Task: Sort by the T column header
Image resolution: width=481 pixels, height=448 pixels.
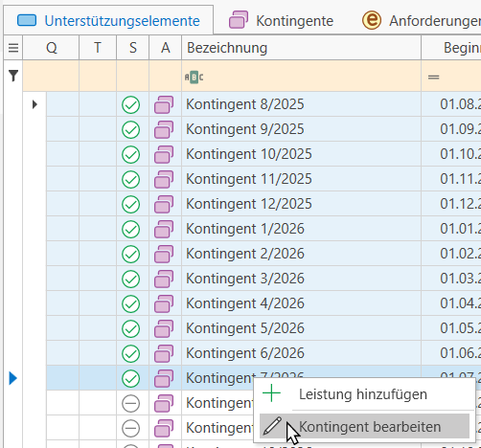Action: 98,48
